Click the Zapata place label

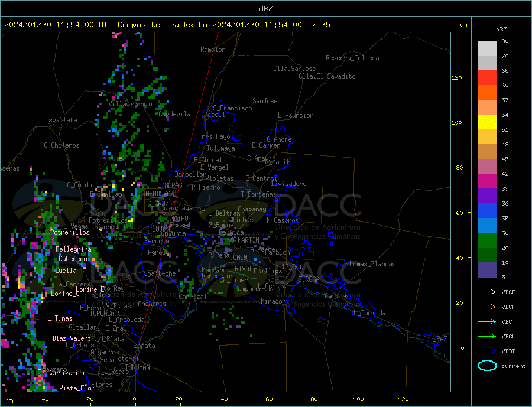(x=145, y=346)
